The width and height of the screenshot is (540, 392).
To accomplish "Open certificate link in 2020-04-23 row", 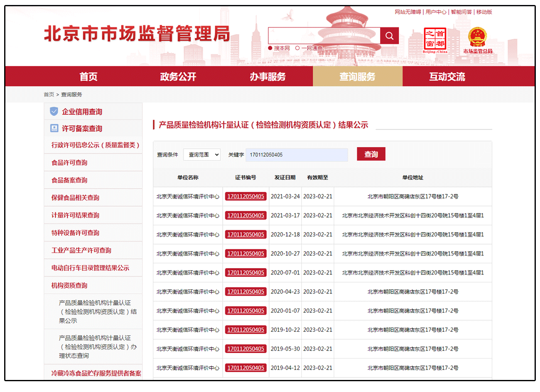I will pyautogui.click(x=246, y=292).
